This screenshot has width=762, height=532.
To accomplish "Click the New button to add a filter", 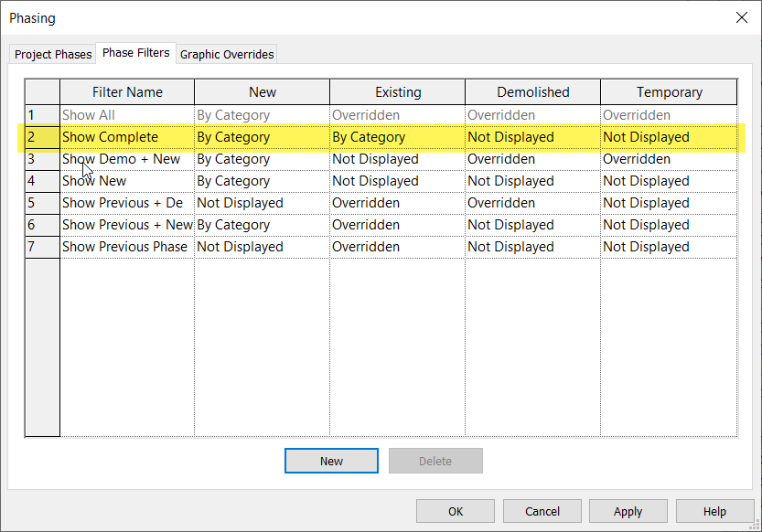I will click(x=330, y=461).
